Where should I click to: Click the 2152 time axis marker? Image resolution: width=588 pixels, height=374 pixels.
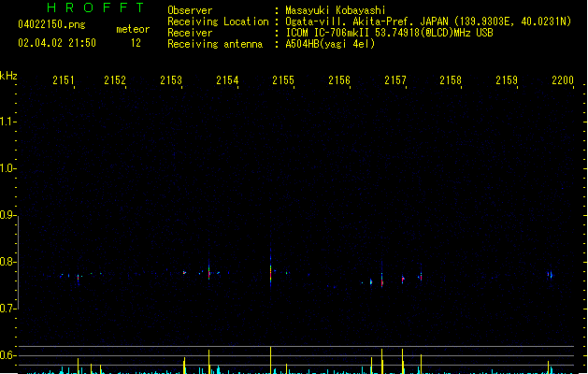click(x=115, y=79)
